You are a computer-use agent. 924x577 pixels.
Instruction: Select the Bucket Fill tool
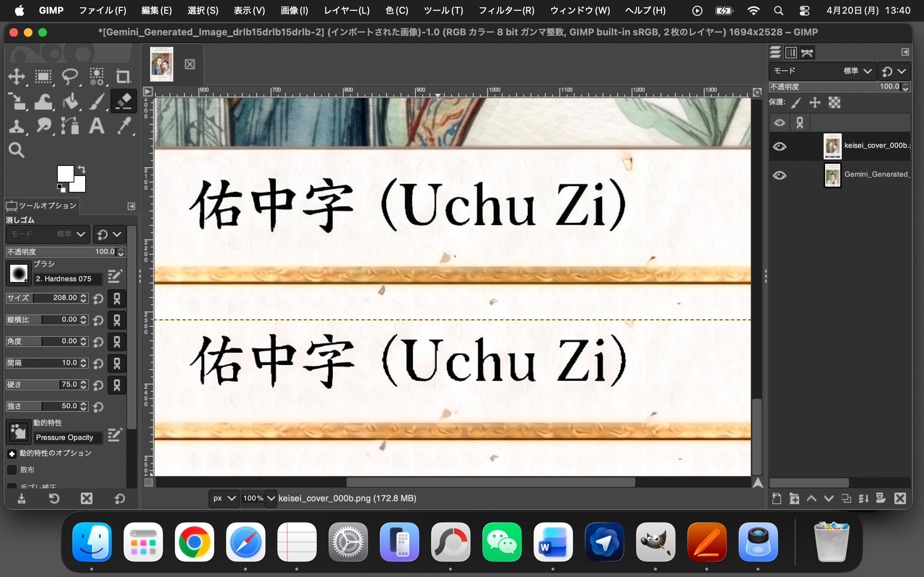(x=70, y=101)
